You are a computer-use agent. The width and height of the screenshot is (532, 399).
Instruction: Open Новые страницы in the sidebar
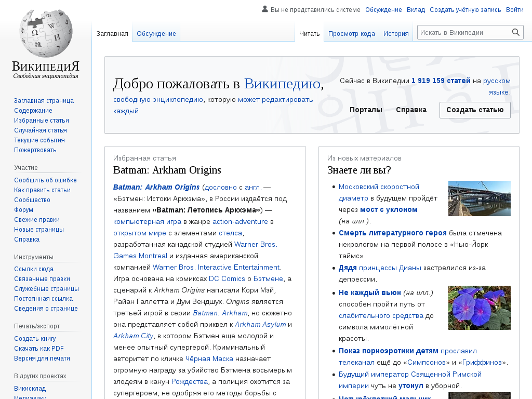[39, 229]
